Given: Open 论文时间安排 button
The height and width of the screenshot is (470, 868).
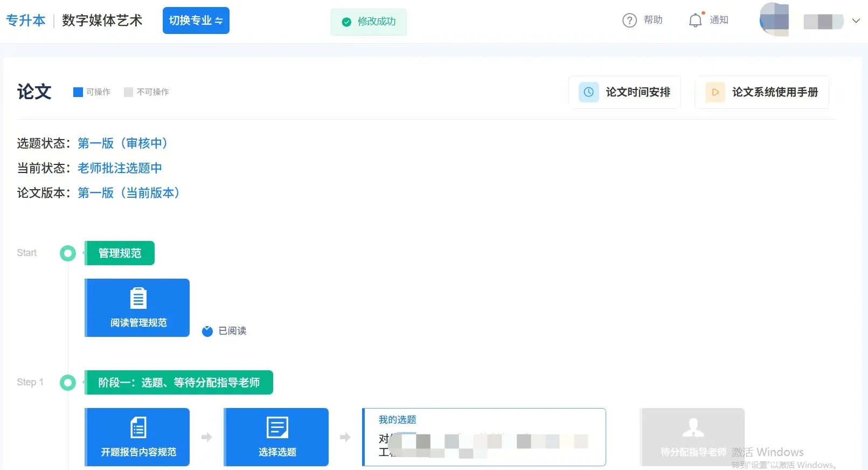Looking at the screenshot, I should click(624, 92).
